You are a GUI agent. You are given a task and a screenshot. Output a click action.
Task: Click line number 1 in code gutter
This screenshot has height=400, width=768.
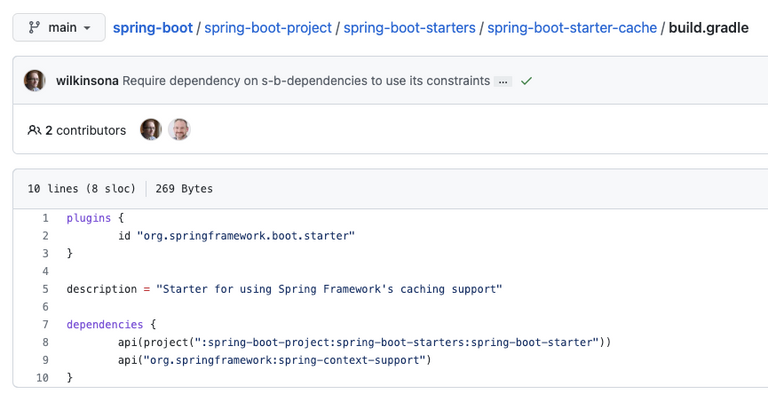click(46, 218)
